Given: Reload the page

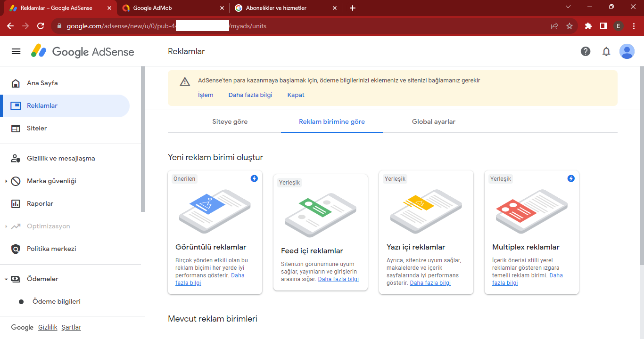Looking at the screenshot, I should point(41,26).
